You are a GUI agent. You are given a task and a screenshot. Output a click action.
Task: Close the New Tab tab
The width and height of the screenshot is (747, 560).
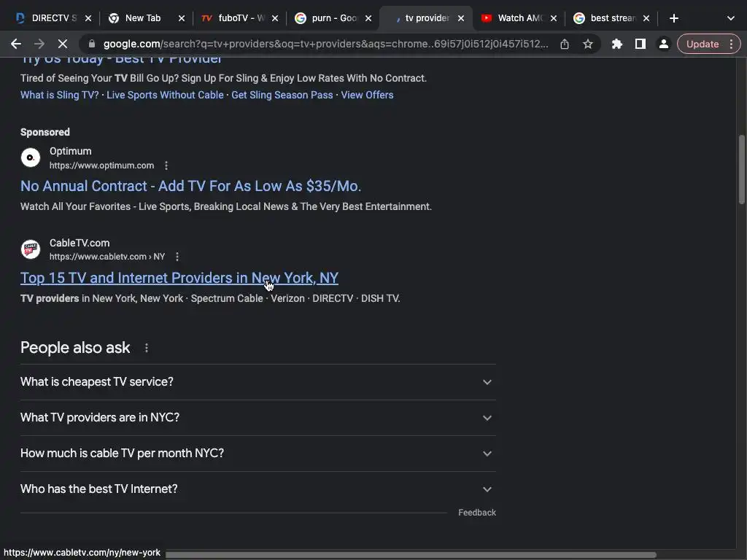pyautogui.click(x=182, y=18)
